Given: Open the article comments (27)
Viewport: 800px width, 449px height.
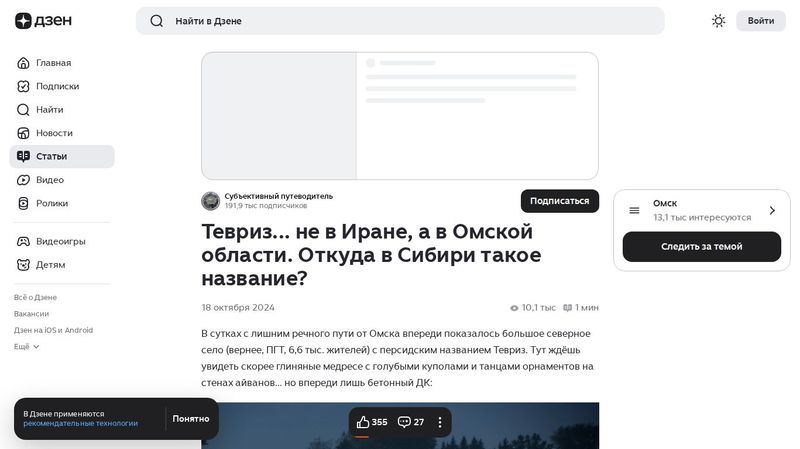Looking at the screenshot, I should tap(411, 422).
